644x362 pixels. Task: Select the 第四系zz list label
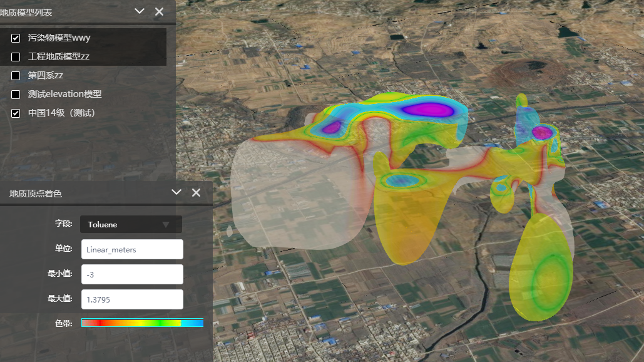point(46,76)
